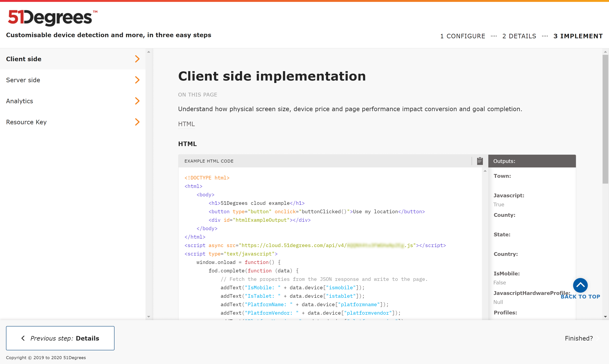The height and width of the screenshot is (364, 609).
Task: Click the window.onload function line
Action: (239, 262)
